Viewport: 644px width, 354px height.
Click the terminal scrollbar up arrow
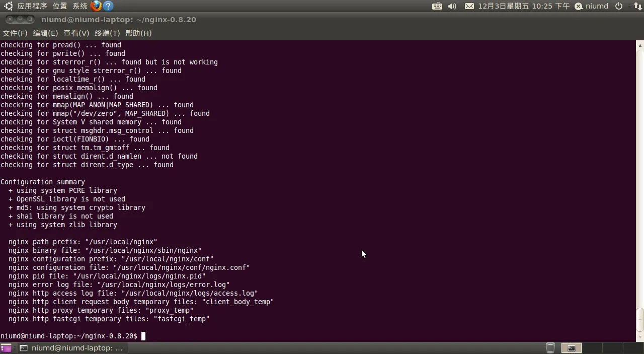point(640,44)
